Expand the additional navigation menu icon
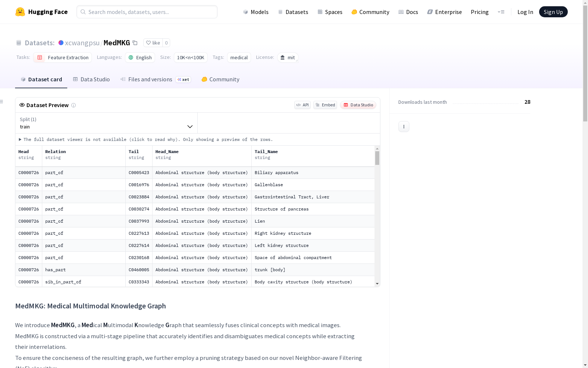The width and height of the screenshot is (588, 368). coord(501,12)
